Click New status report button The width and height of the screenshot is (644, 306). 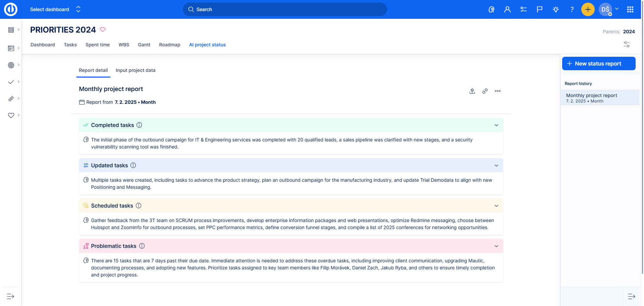coord(598,63)
